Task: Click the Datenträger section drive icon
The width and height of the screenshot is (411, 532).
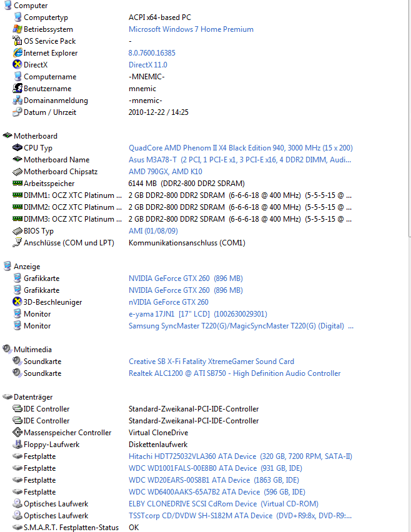Action: pyautogui.click(x=7, y=397)
